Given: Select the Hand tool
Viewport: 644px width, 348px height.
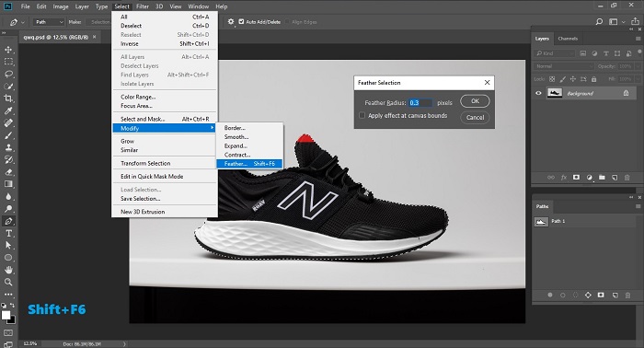Looking at the screenshot, I should 8,270.
